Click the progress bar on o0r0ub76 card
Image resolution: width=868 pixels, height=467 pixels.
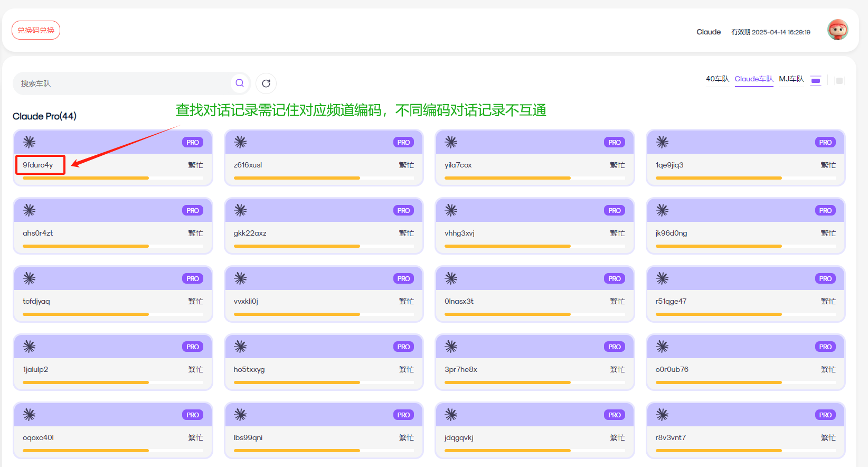tap(746, 382)
